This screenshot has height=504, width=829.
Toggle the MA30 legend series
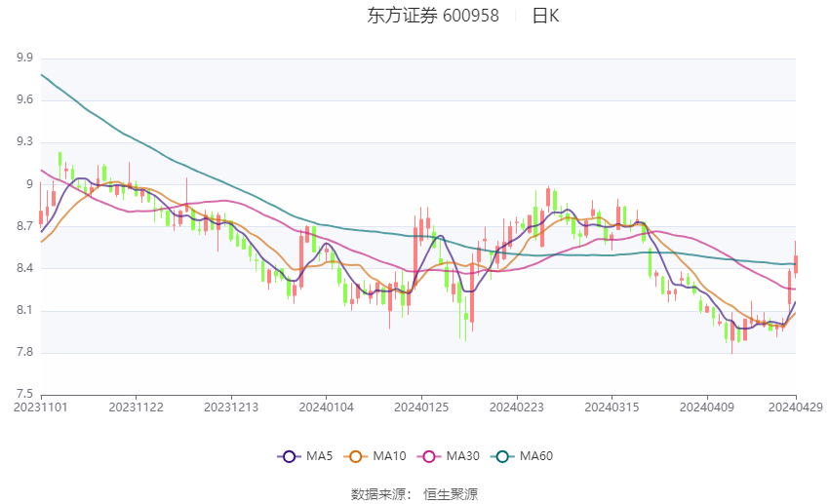449,456
